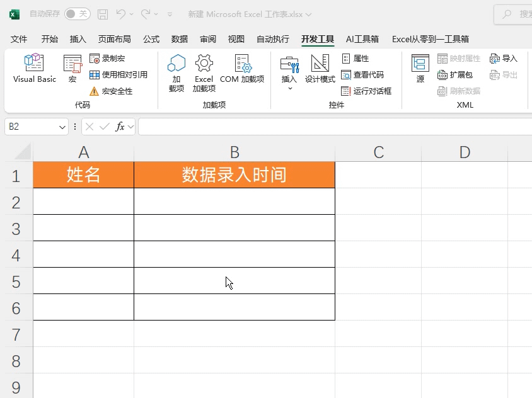Open the Visual Basic editor
This screenshot has width=532, height=398.
(x=35, y=69)
